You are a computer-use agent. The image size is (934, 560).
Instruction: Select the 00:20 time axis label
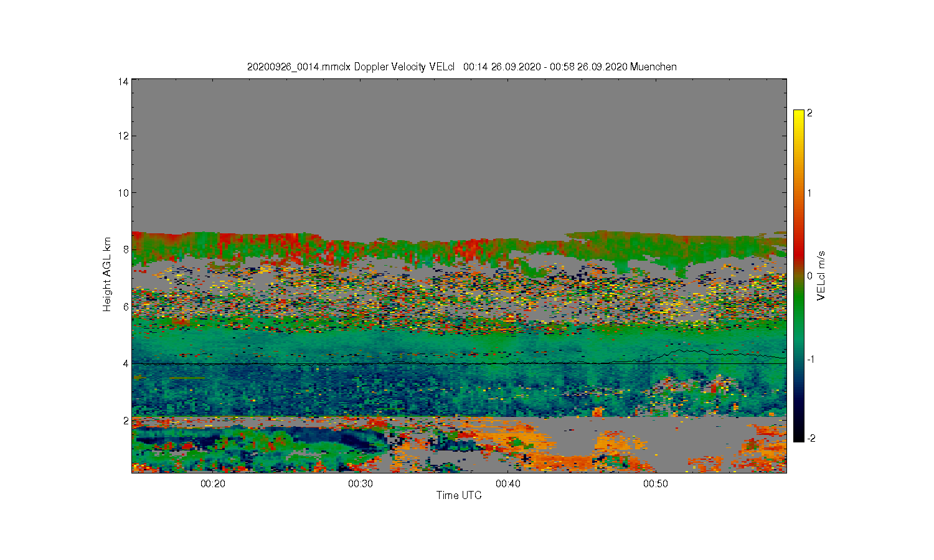(212, 483)
